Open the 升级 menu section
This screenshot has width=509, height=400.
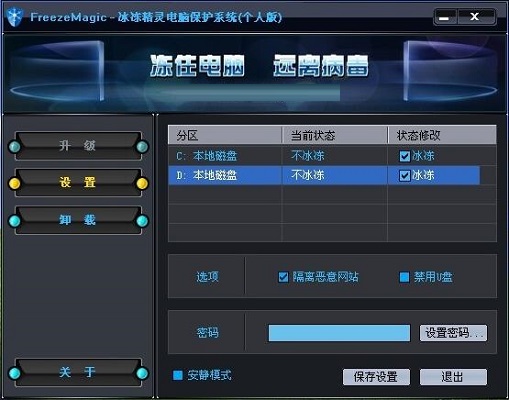tap(78, 146)
